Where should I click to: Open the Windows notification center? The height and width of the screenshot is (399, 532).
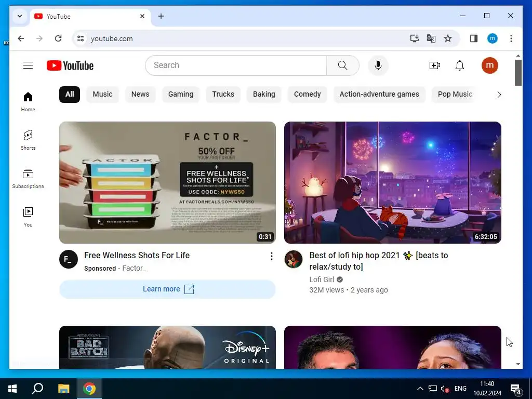516,389
